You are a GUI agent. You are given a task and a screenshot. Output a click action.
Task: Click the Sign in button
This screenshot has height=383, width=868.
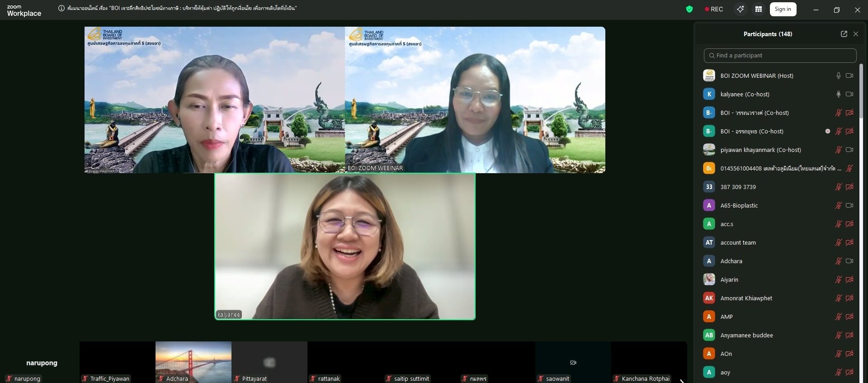783,9
